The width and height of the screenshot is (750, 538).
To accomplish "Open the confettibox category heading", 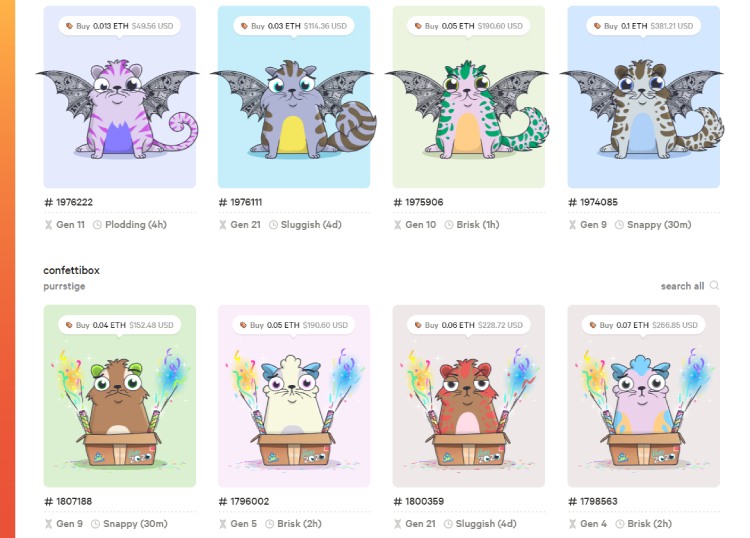I will (71, 270).
